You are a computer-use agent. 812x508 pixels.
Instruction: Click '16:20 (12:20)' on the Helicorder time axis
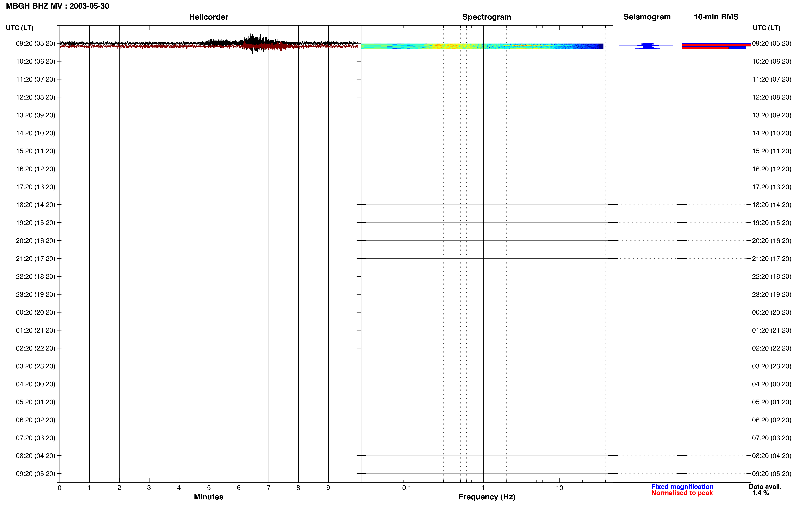coord(36,169)
